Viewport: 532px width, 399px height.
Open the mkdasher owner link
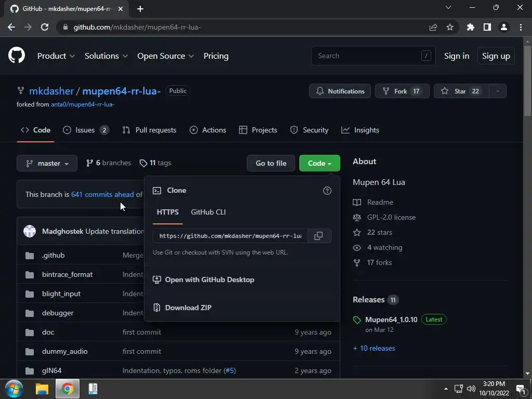pyautogui.click(x=51, y=91)
